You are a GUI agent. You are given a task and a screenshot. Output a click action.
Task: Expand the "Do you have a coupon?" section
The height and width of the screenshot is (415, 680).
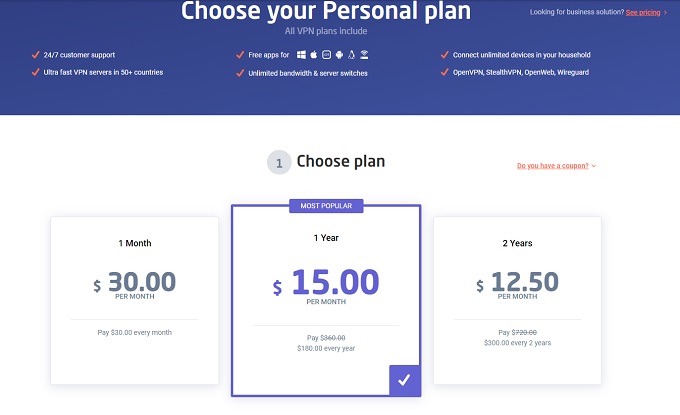pos(552,166)
